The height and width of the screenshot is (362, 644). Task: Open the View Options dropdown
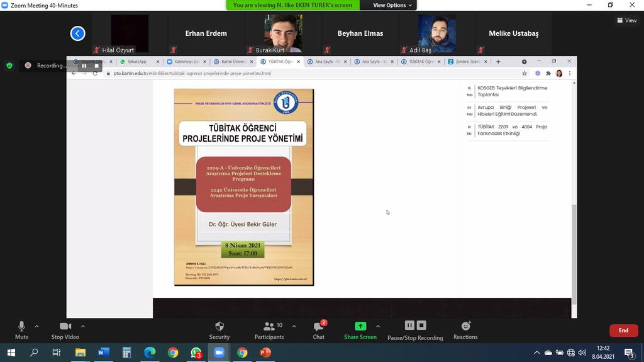[392, 5]
